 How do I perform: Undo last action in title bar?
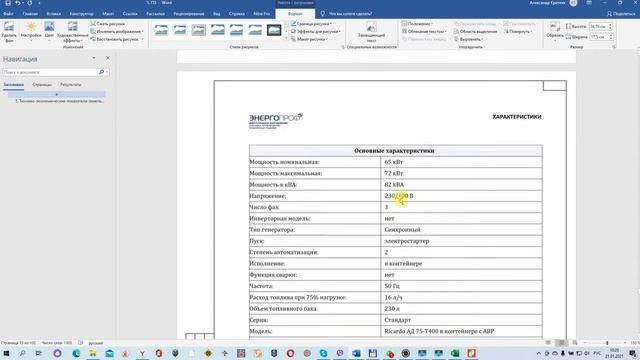pyautogui.click(x=18, y=3)
